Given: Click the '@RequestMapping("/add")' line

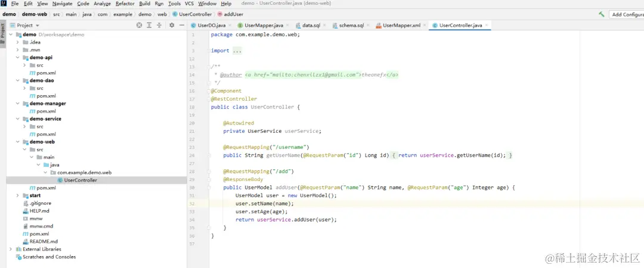Looking at the screenshot, I should [x=259, y=171].
